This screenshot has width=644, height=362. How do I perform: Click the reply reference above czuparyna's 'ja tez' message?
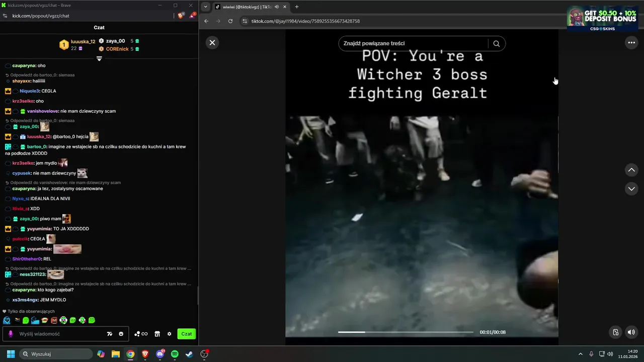pos(65,183)
